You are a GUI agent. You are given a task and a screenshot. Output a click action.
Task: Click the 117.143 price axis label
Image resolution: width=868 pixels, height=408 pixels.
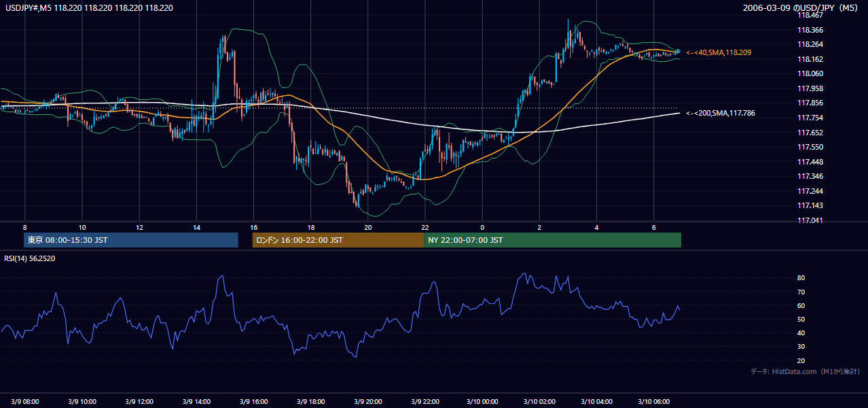tap(810, 205)
